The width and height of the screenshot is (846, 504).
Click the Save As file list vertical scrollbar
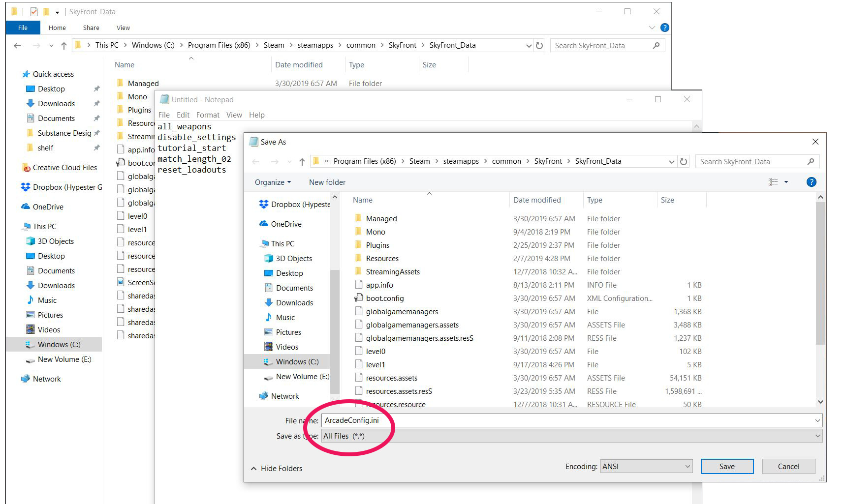coord(820,273)
